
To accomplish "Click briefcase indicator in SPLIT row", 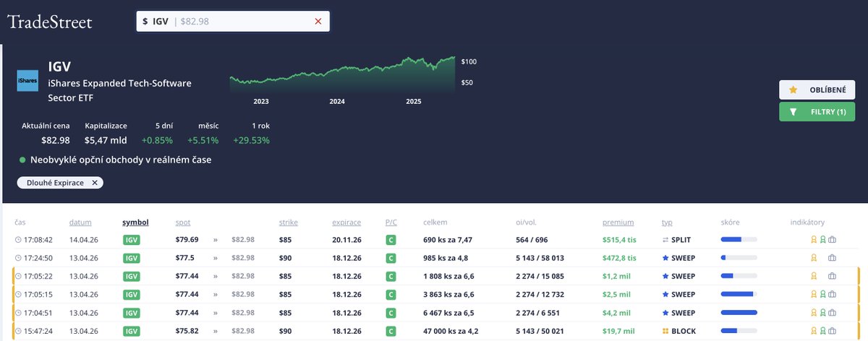I will click(833, 239).
